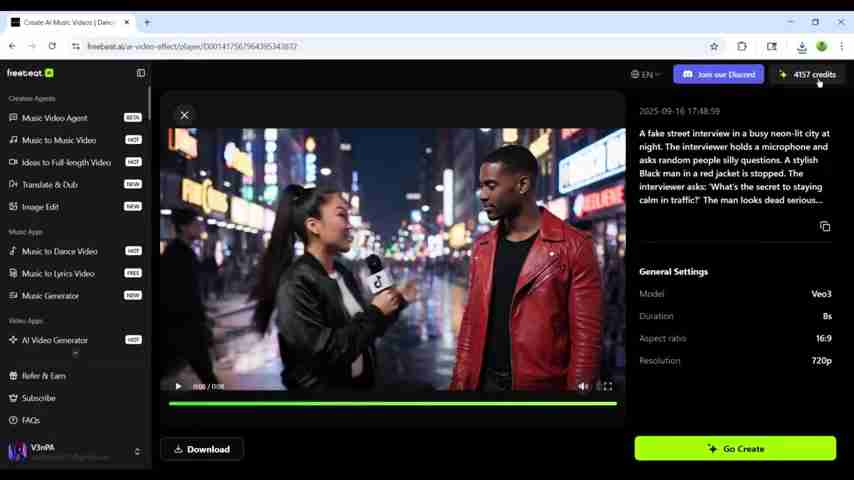Click the sidebar scrollbar
This screenshot has width=854, height=480.
[x=149, y=101]
